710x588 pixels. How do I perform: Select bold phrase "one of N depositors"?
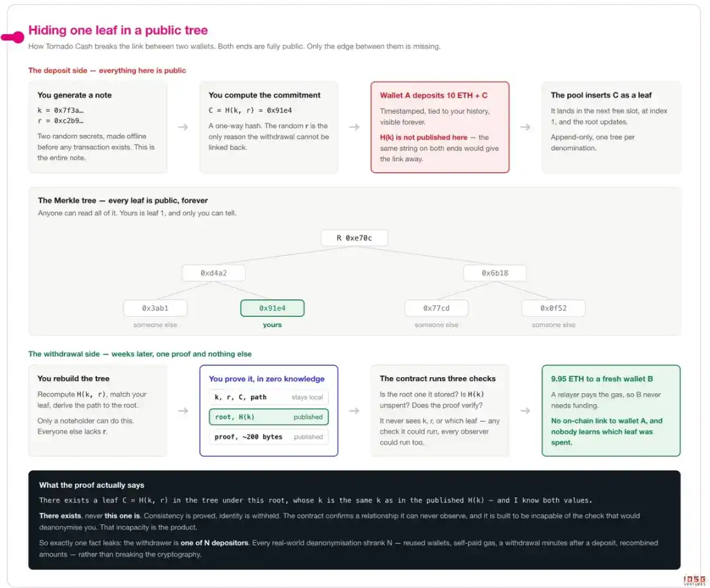tap(214, 543)
